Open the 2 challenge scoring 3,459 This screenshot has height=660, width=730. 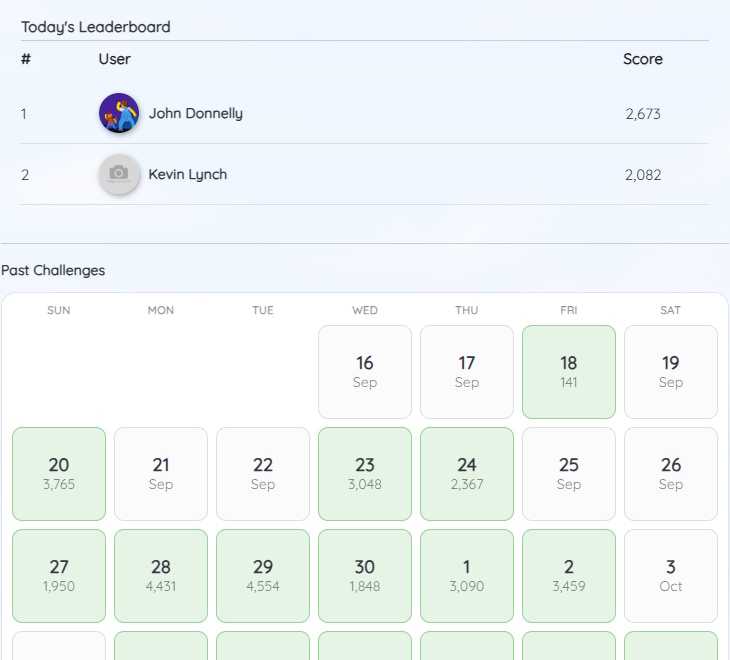(568, 576)
